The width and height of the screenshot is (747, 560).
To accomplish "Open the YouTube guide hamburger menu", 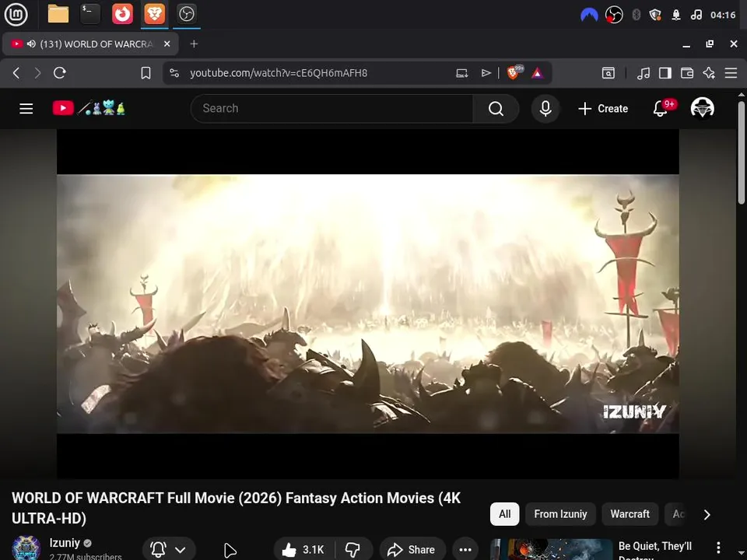I will (x=26, y=109).
